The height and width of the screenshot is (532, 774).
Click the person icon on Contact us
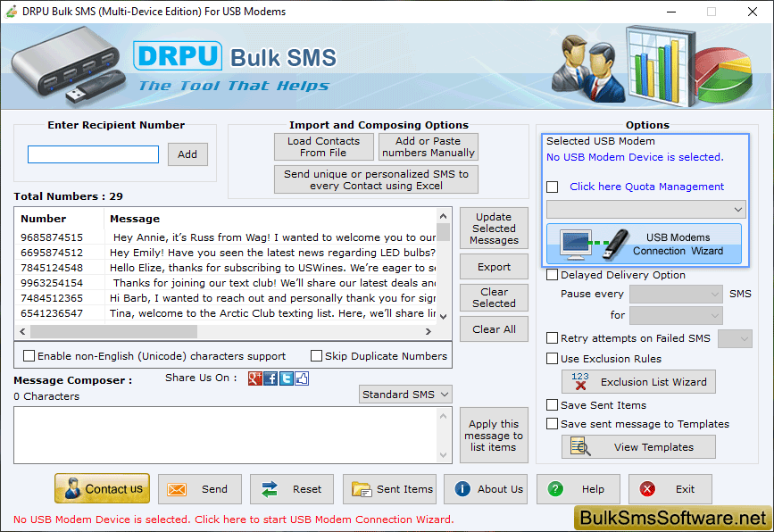tap(72, 488)
